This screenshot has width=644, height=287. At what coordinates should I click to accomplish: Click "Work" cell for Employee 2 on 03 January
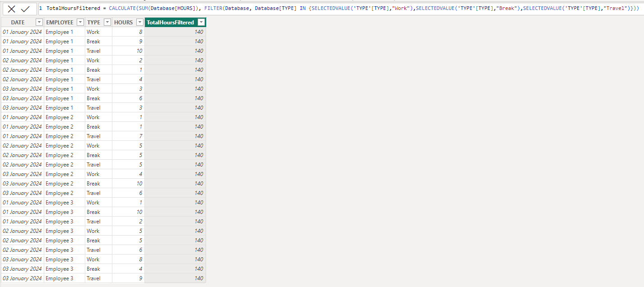pos(99,174)
